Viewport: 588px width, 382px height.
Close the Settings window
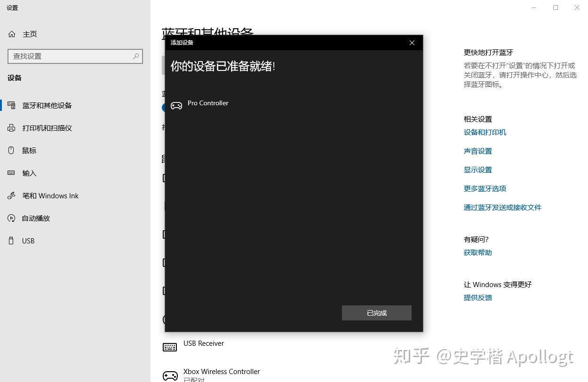(x=577, y=8)
